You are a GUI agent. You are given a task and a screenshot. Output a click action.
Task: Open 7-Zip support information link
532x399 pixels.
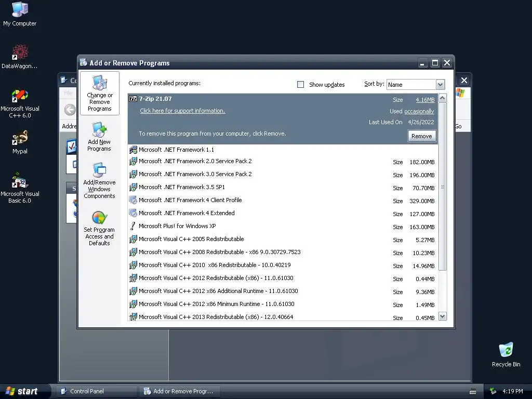point(182,111)
